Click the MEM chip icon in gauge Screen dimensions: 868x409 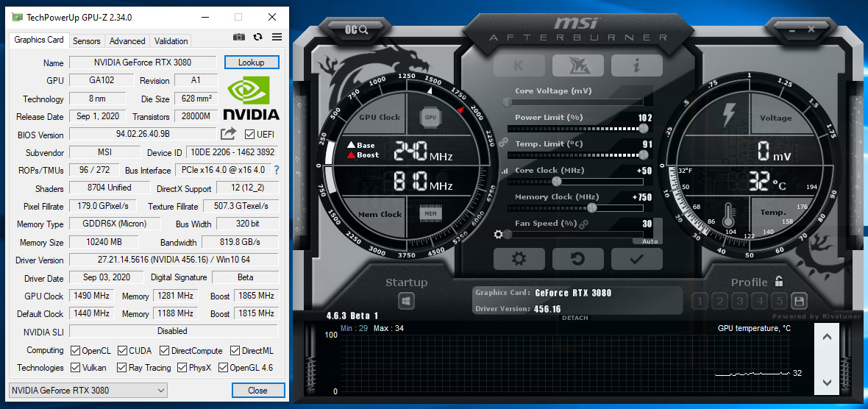[x=430, y=213]
